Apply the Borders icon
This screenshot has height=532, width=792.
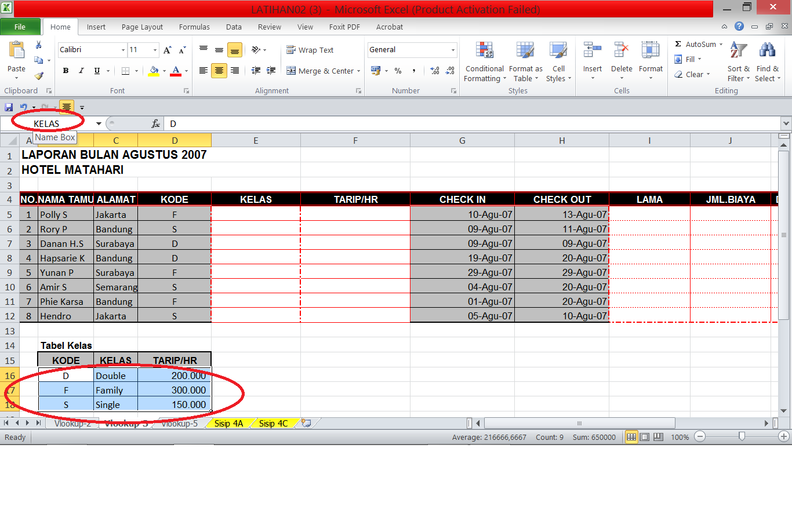click(x=126, y=71)
